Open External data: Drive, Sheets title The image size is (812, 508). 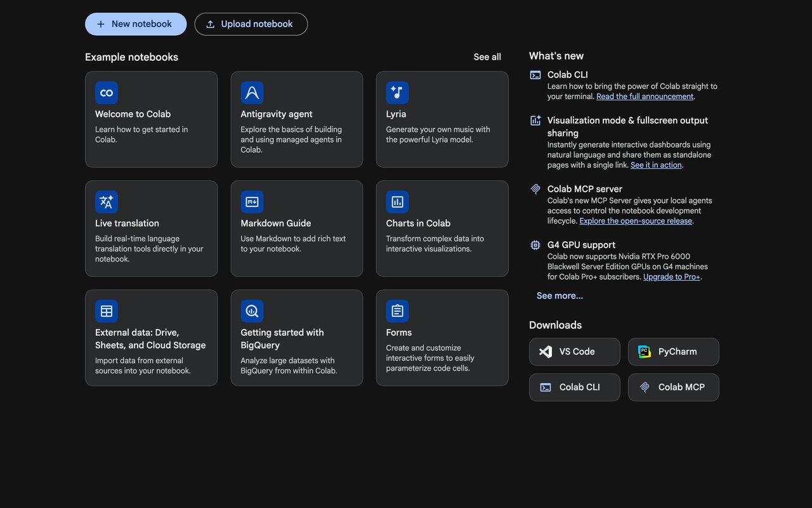click(150, 339)
